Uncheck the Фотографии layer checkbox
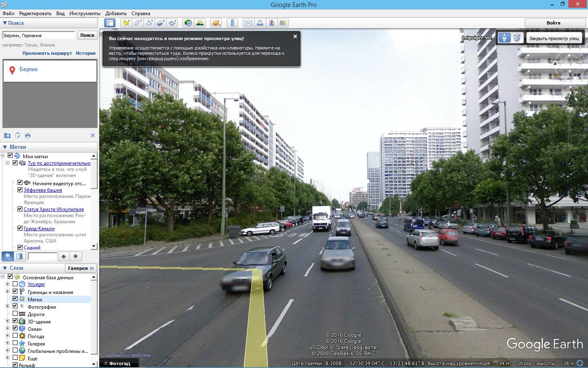This screenshot has height=368, width=588. click(x=15, y=306)
